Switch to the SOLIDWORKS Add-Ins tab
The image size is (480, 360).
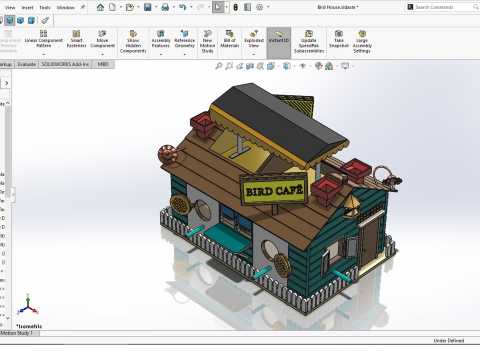[x=65, y=64]
